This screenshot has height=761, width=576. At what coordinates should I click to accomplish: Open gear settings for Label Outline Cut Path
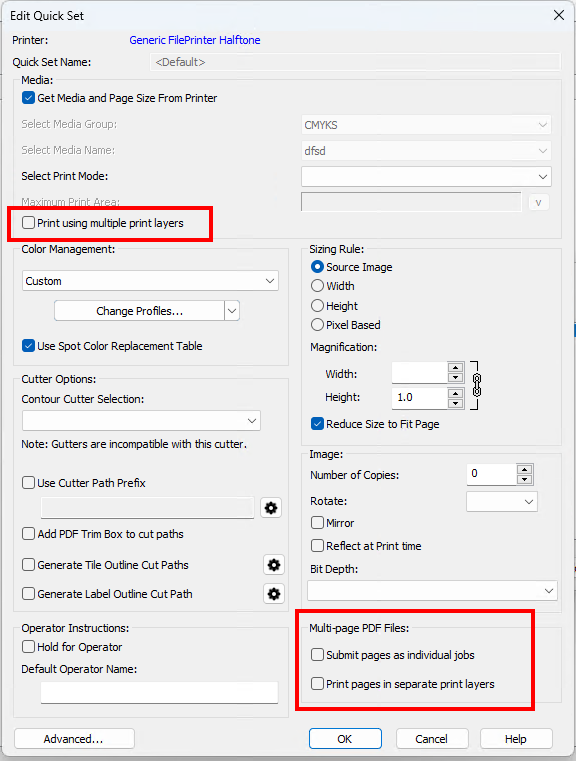coord(274,594)
